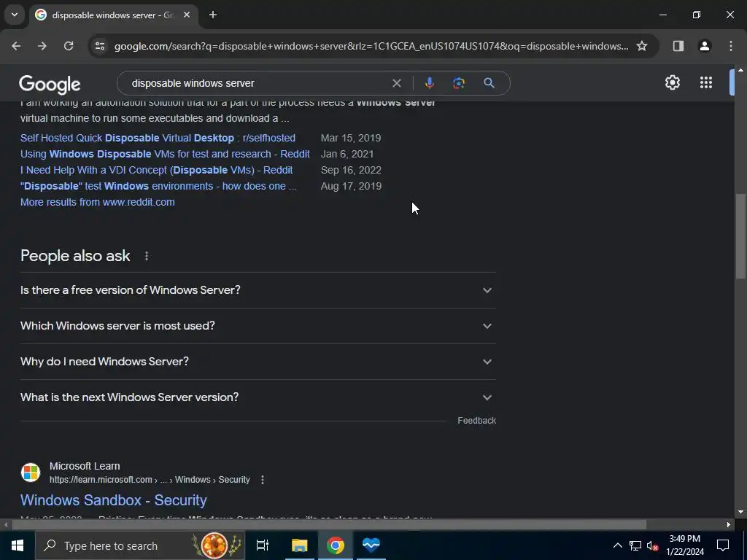Expand 'Is there a free version of Windows Server?'
This screenshot has width=747, height=560.
tap(258, 290)
